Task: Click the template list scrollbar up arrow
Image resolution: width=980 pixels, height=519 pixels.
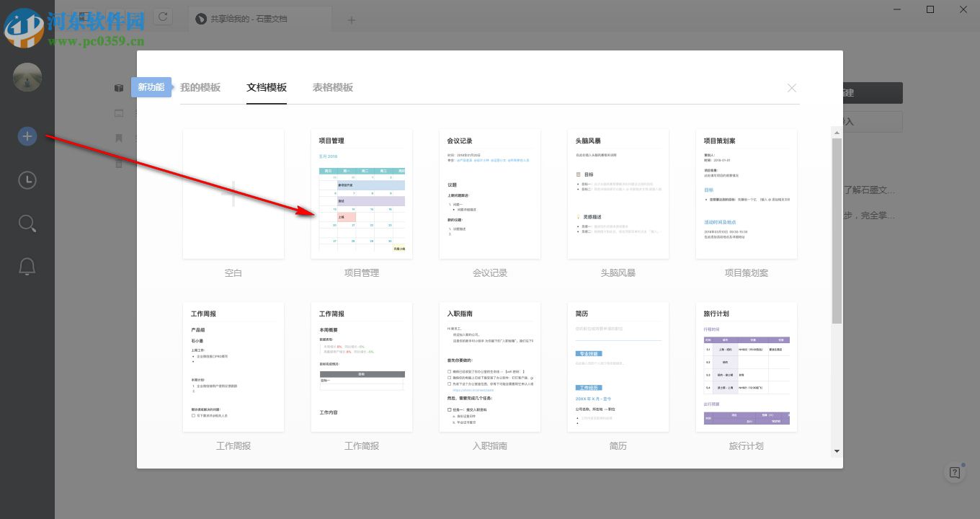Action: click(837, 133)
